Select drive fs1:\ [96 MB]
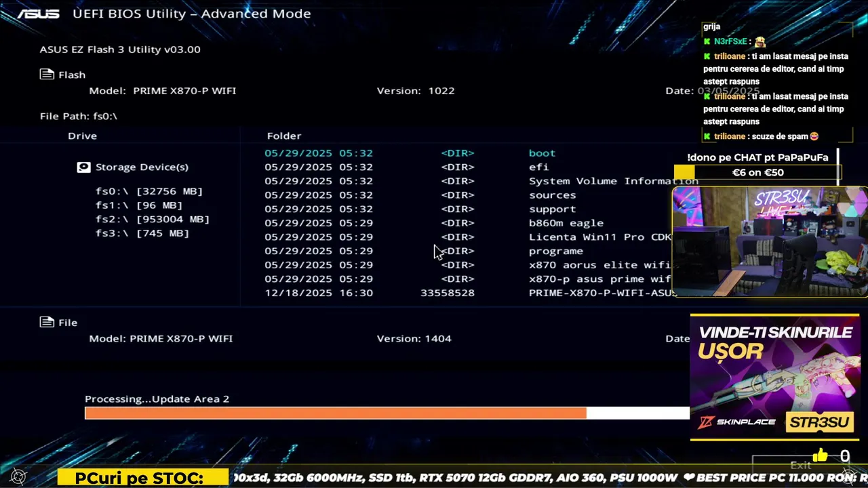Screen dimensions: 868x488 pos(139,205)
